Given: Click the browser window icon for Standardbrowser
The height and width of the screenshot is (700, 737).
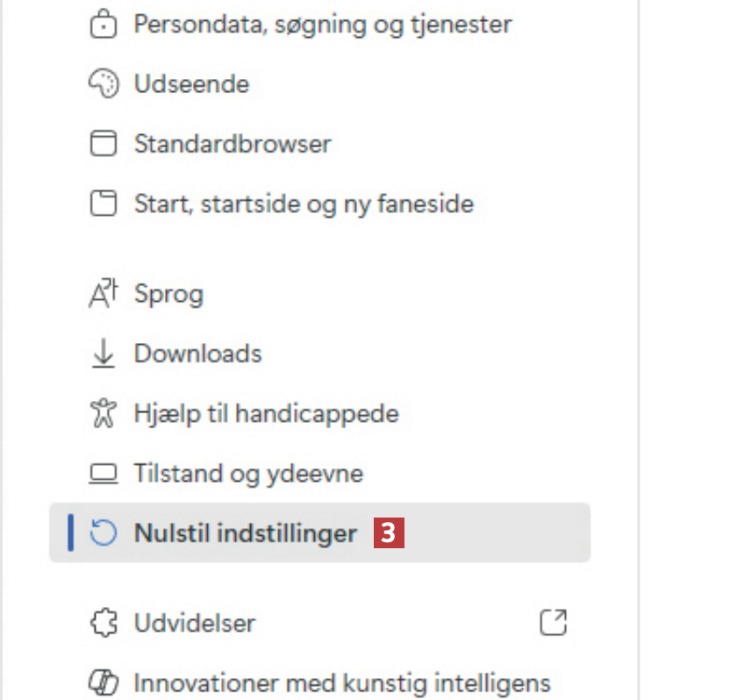Looking at the screenshot, I should [x=104, y=144].
